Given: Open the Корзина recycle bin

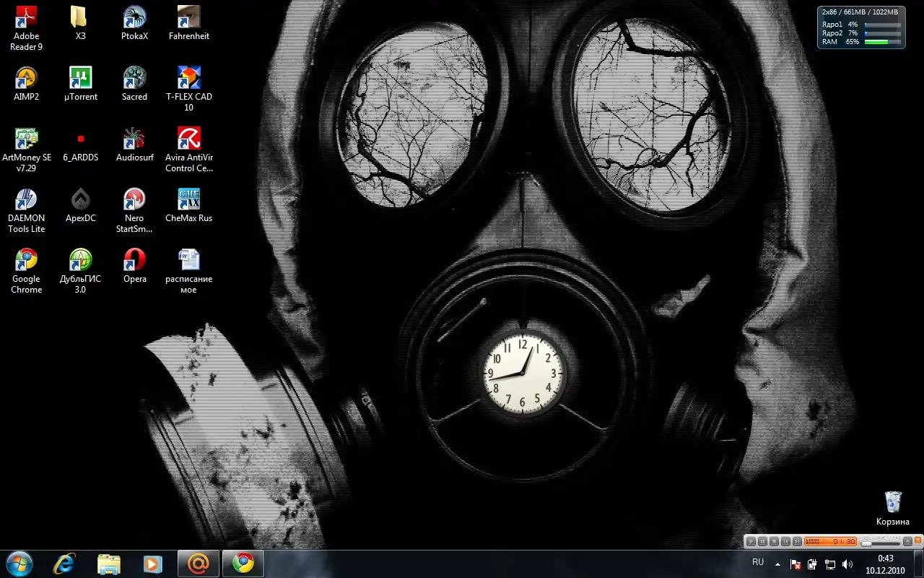Looking at the screenshot, I should (893, 502).
